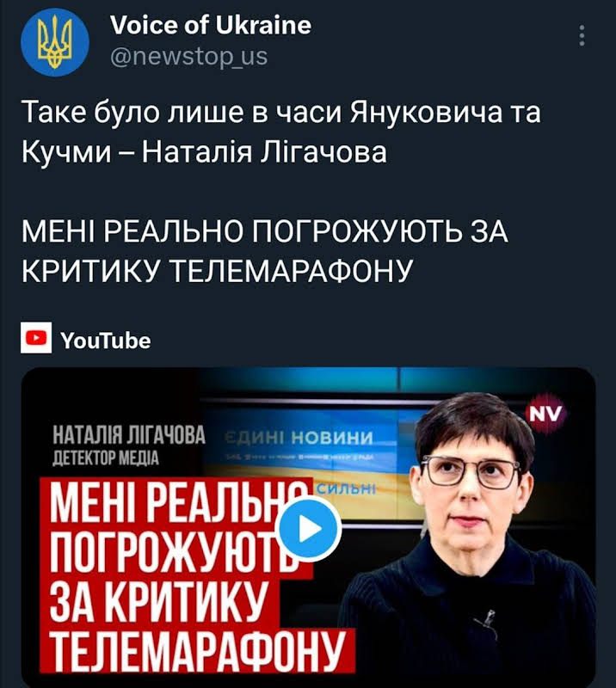Screen dimensions: 616x688
Task: Click the red YouTube logo icon
Action: [36, 337]
